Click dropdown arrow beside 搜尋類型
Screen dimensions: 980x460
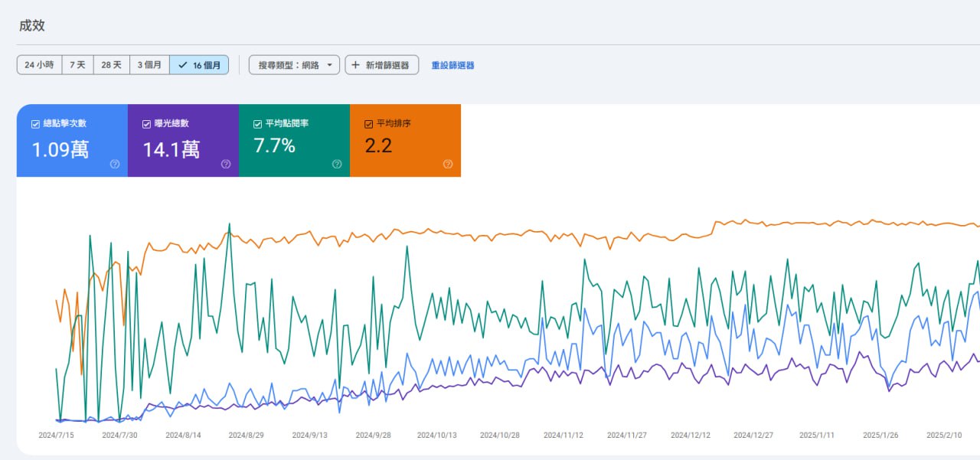click(x=330, y=65)
